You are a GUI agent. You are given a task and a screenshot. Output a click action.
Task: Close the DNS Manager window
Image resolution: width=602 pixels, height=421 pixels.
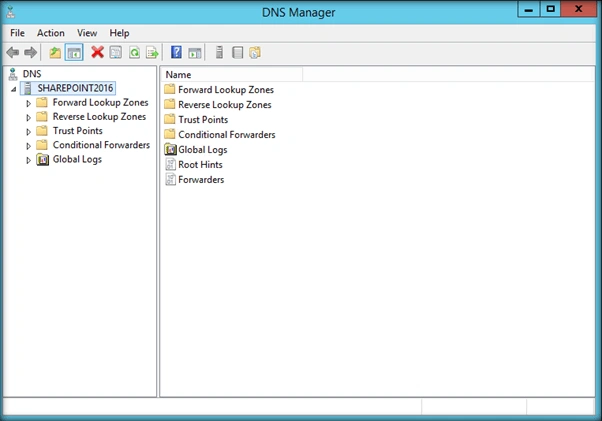point(579,9)
